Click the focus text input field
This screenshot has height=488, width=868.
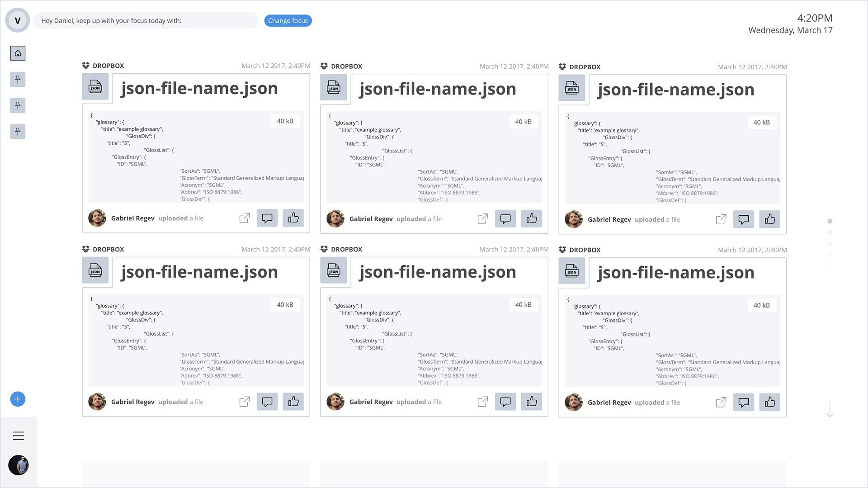click(146, 21)
